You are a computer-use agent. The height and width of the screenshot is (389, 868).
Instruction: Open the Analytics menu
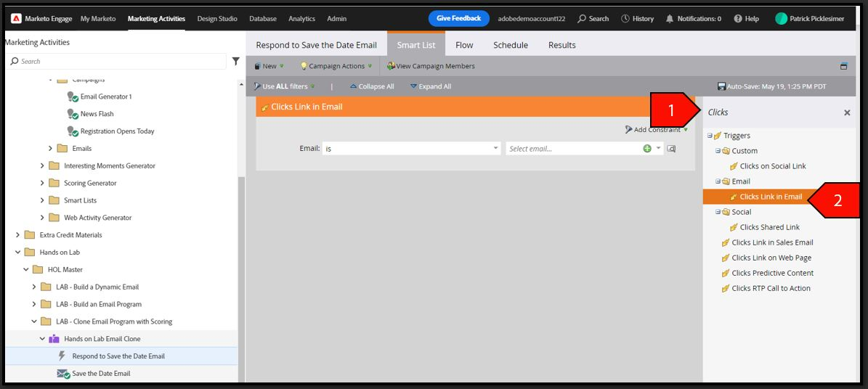(301, 18)
